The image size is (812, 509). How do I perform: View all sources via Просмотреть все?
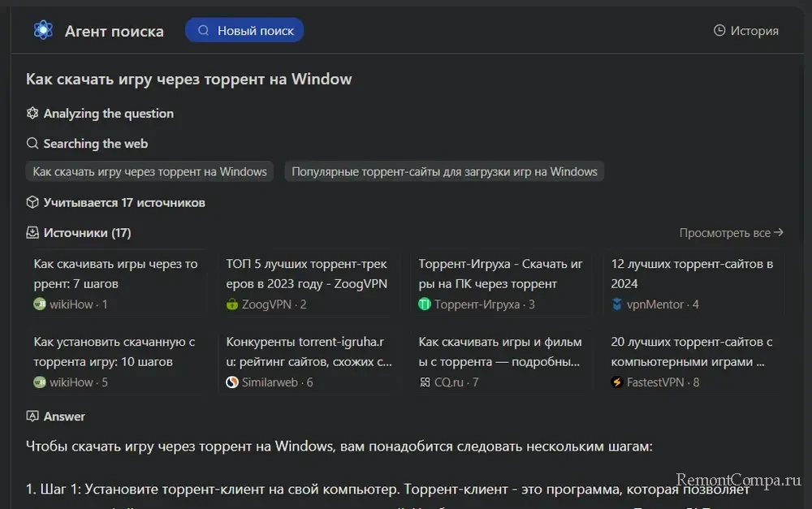click(731, 233)
